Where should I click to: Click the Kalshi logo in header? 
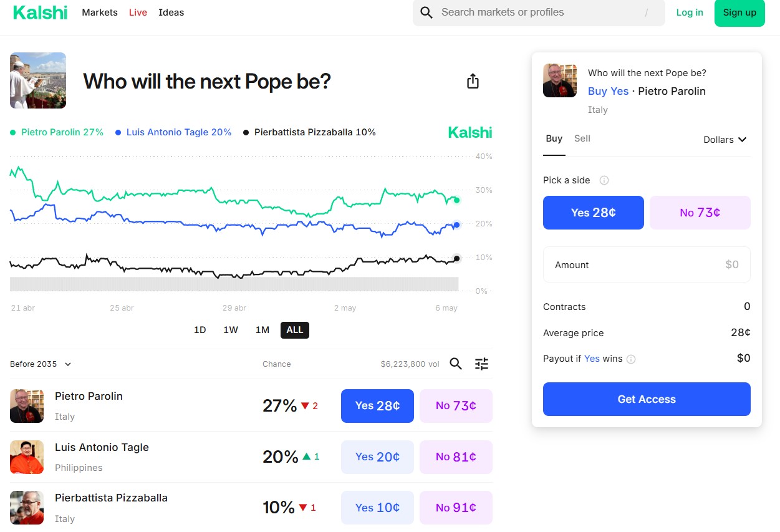[40, 12]
